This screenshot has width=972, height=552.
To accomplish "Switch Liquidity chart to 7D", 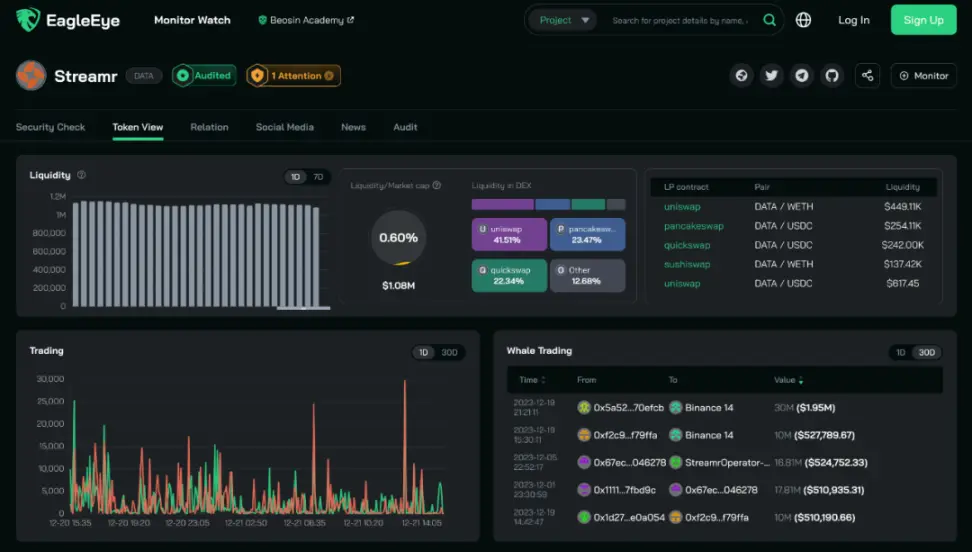I will (x=318, y=177).
